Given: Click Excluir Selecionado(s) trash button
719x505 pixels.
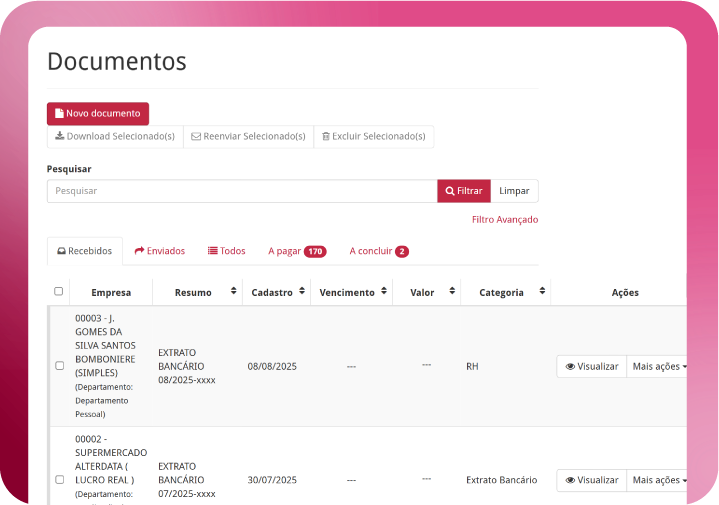Looking at the screenshot, I should click(373, 136).
